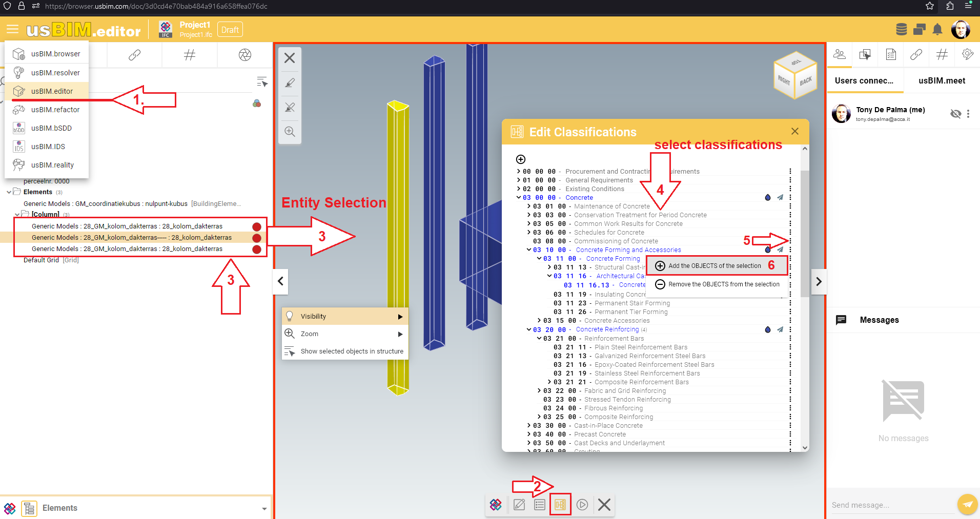This screenshot has height=519, width=980.
Task: Expand 01 00 00 General Requirements
Action: click(519, 180)
